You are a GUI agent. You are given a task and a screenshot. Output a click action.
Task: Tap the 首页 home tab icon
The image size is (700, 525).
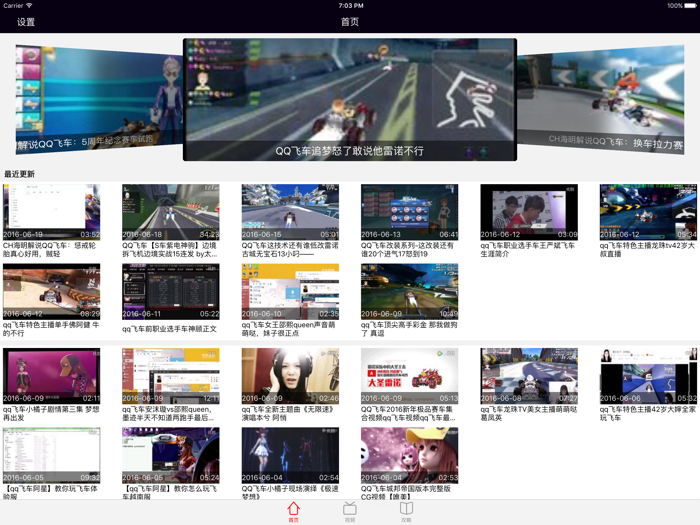[x=293, y=511]
